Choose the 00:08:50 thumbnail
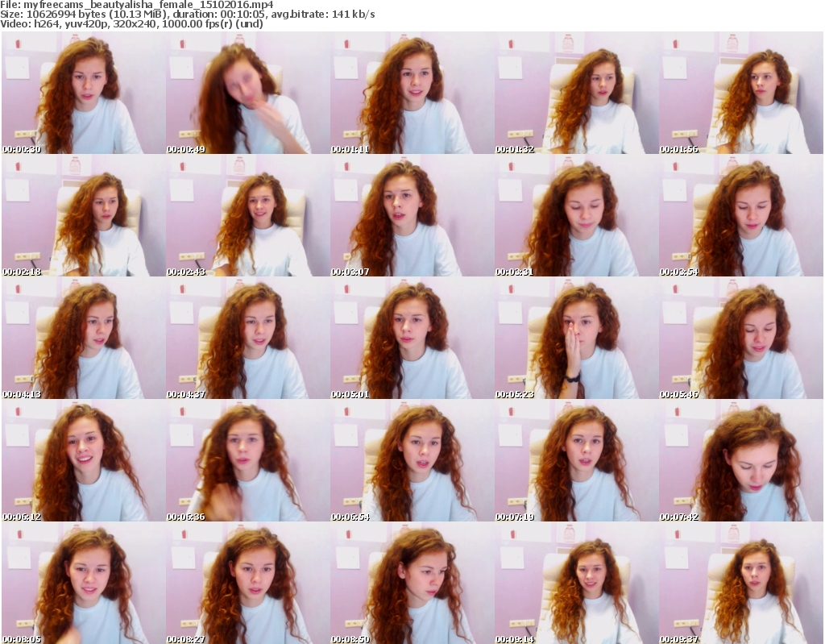825x644 pixels. tap(412, 583)
